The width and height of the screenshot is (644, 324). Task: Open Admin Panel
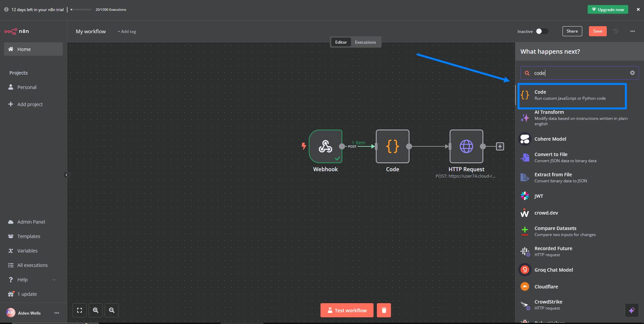pos(33,222)
